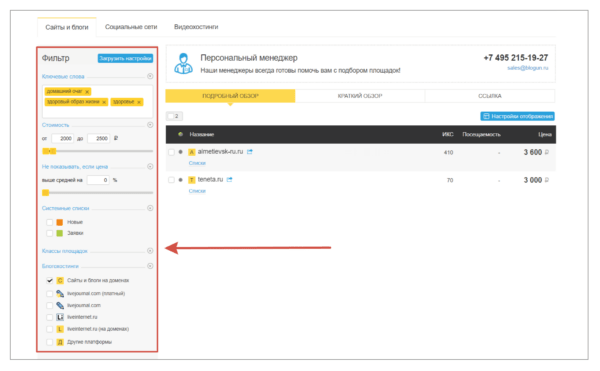This screenshot has width=600, height=371.
Task: Switch to the «Социальные сети» tab
Action: click(x=131, y=27)
